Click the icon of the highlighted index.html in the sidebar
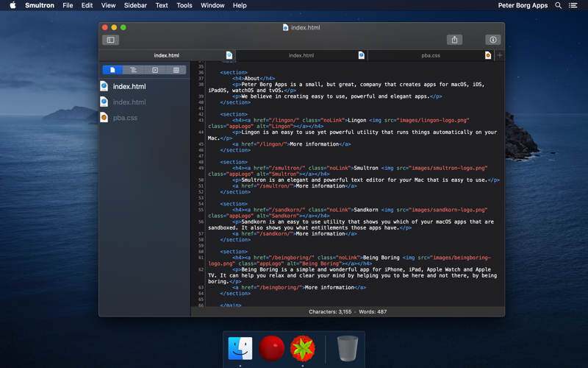The height and width of the screenshot is (368, 588). [104, 86]
